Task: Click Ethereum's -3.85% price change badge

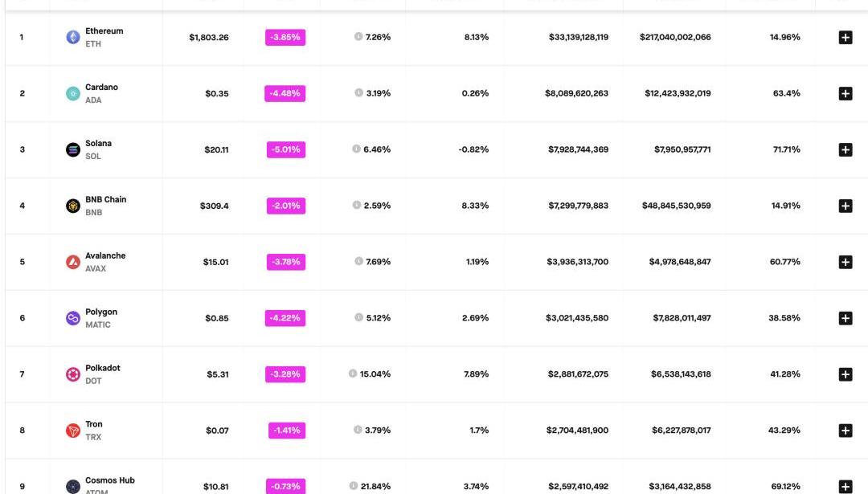Action: [x=285, y=37]
